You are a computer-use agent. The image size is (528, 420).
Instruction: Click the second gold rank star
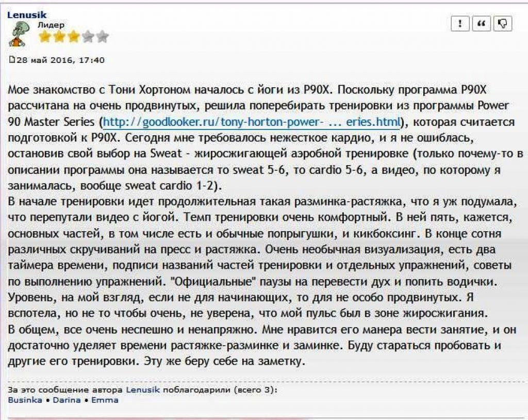point(59,37)
